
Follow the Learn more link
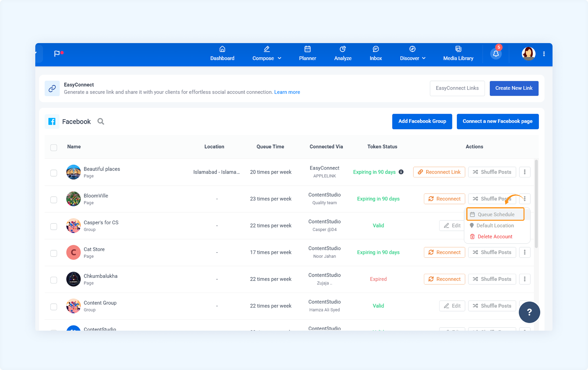[287, 92]
